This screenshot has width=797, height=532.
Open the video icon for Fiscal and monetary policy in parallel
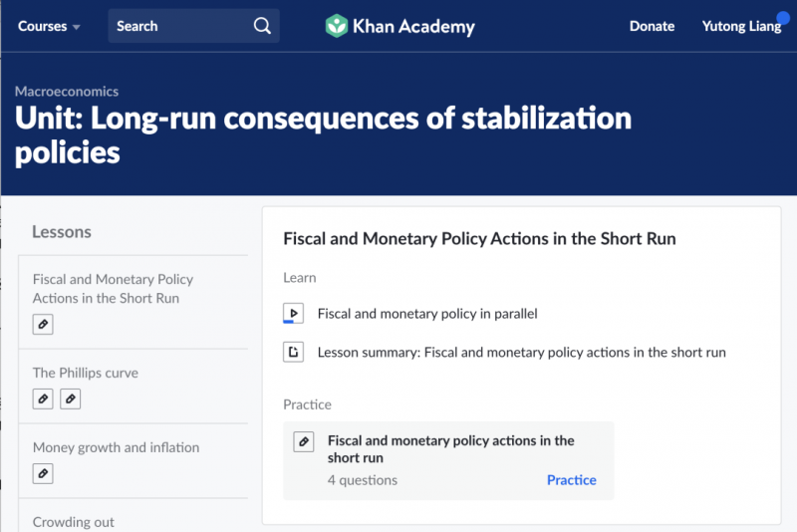tap(293, 314)
